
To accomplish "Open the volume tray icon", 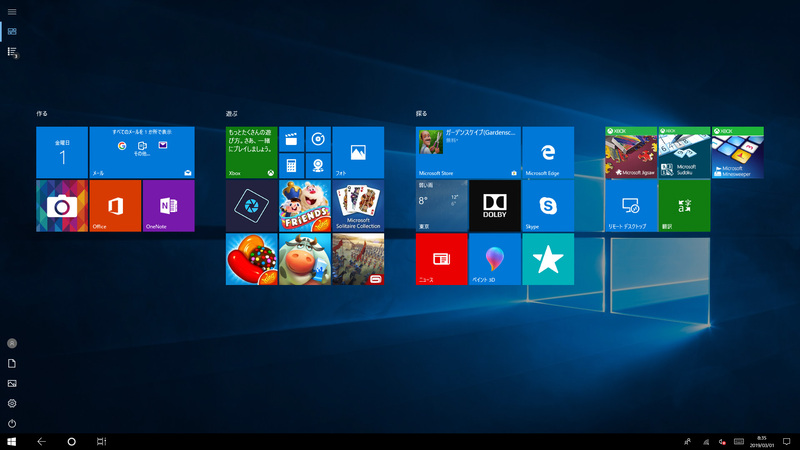I will 722,442.
